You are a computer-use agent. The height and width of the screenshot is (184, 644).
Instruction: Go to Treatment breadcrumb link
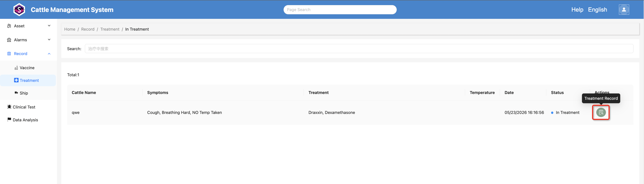[x=110, y=29]
